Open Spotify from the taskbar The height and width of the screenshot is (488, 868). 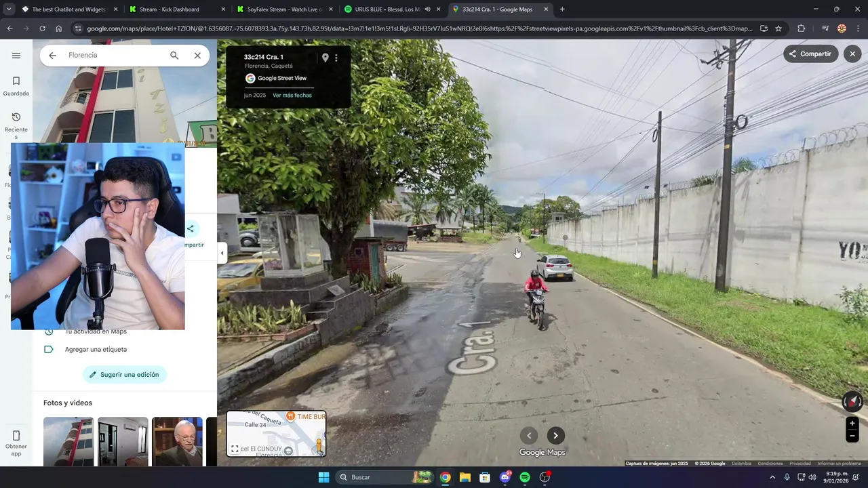(525, 477)
